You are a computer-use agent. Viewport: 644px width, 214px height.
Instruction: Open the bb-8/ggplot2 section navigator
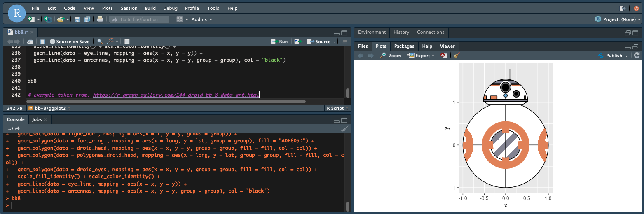coord(49,108)
